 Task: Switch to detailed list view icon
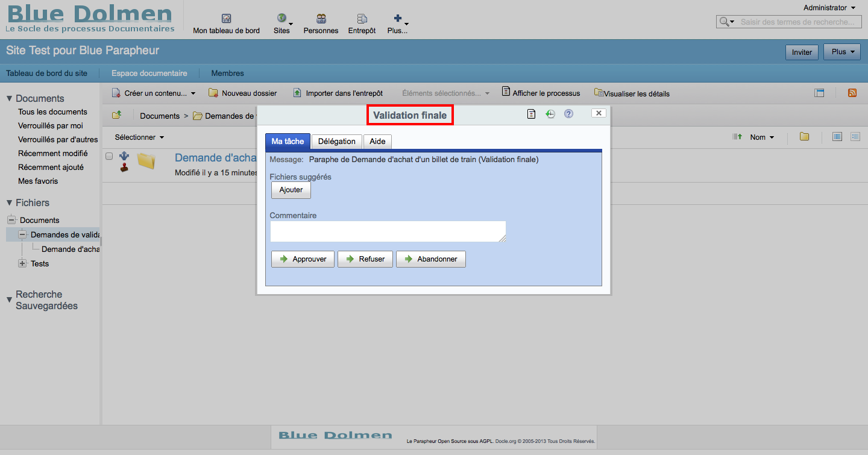coord(855,137)
